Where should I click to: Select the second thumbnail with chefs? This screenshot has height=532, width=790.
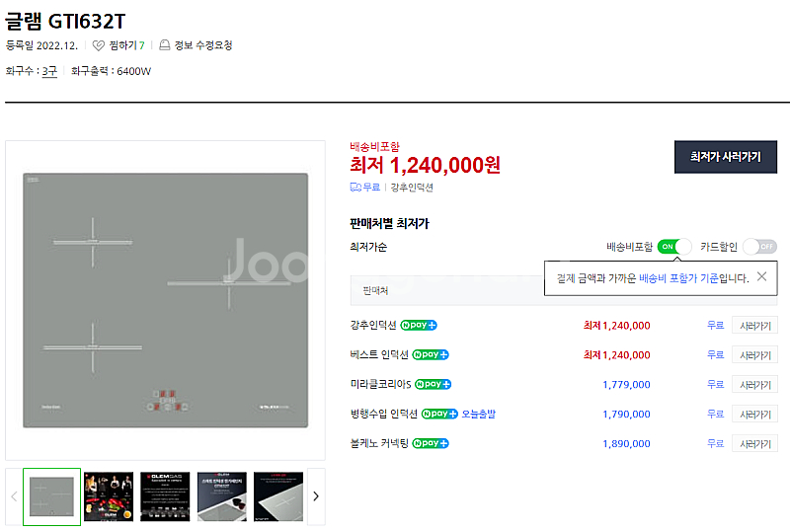[x=109, y=496]
